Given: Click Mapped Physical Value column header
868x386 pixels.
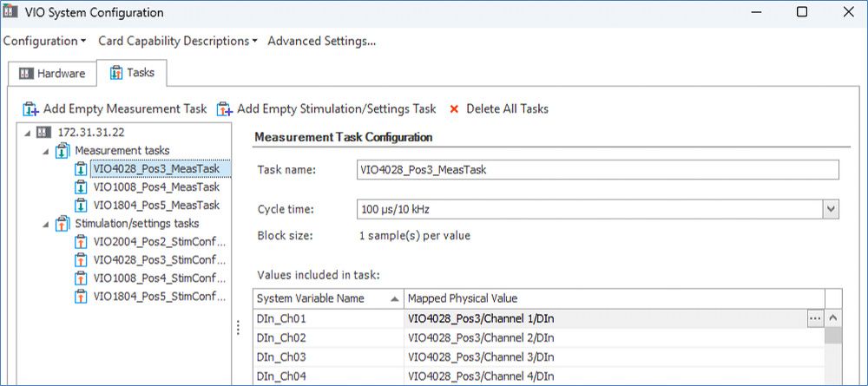Looking at the screenshot, I should [615, 298].
